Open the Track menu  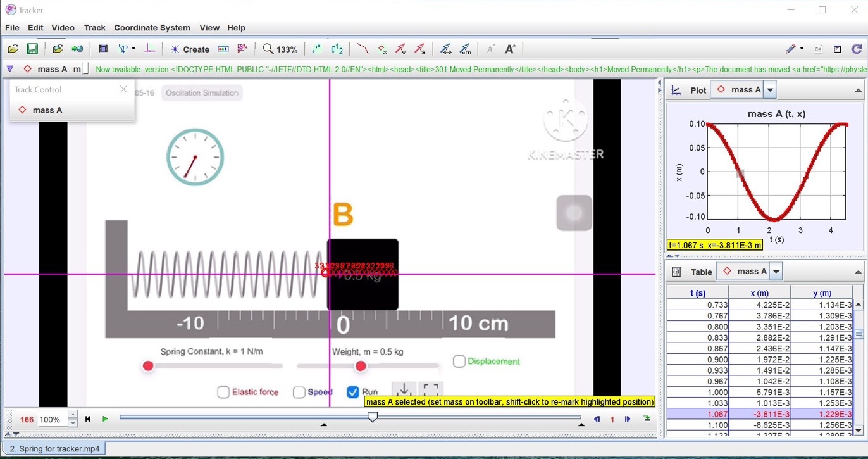pos(94,28)
